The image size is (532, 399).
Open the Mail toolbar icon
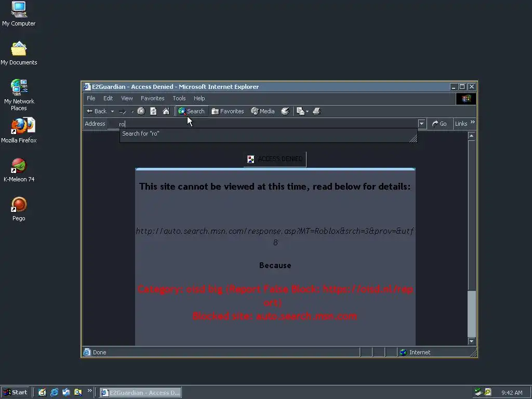(302, 111)
